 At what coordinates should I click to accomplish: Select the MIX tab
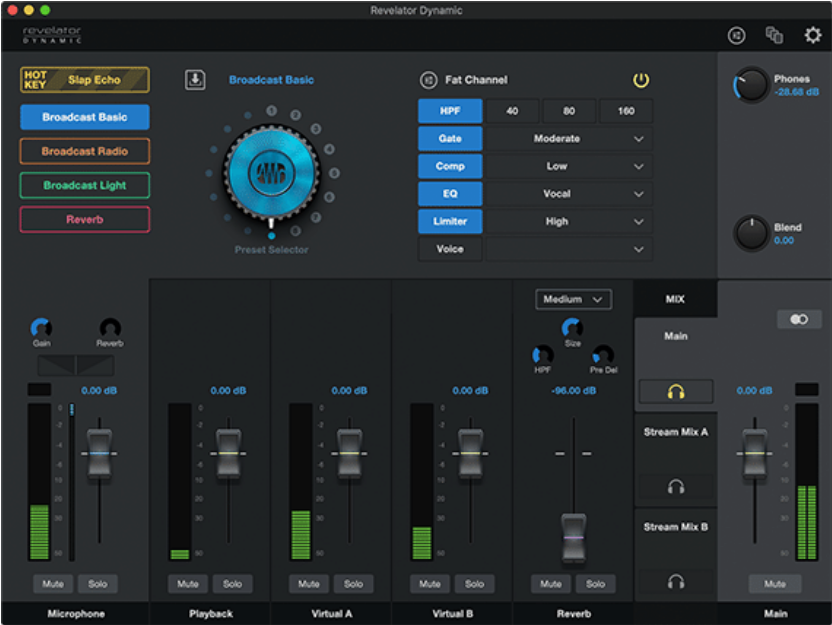point(675,299)
